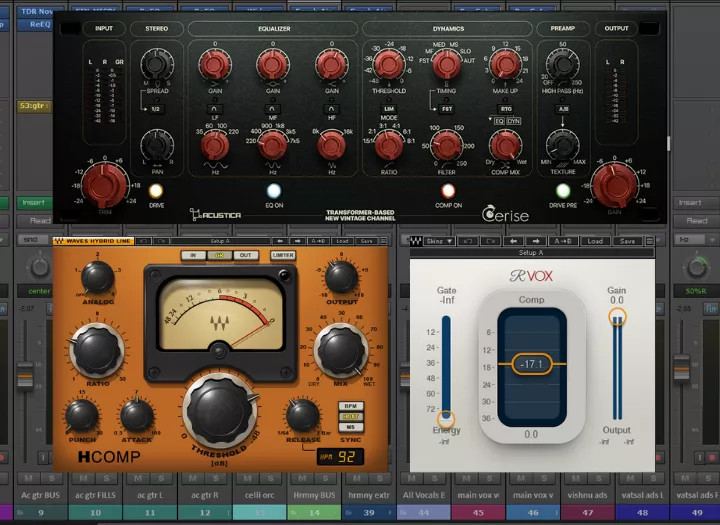The width and height of the screenshot is (720, 525).
Task: Click the H-Comp OUTPUT knob
Action: point(341,277)
